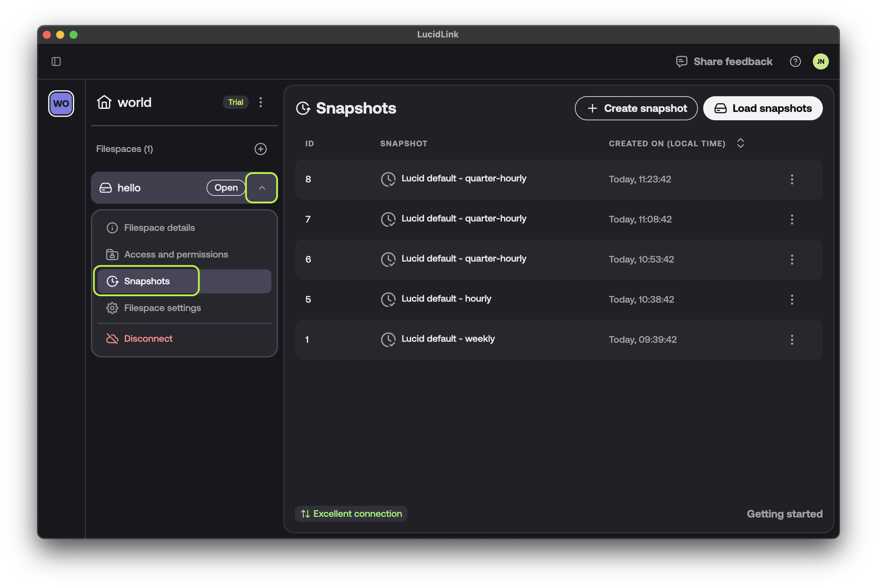Open the help question mark icon
The width and height of the screenshot is (877, 588).
tap(795, 61)
